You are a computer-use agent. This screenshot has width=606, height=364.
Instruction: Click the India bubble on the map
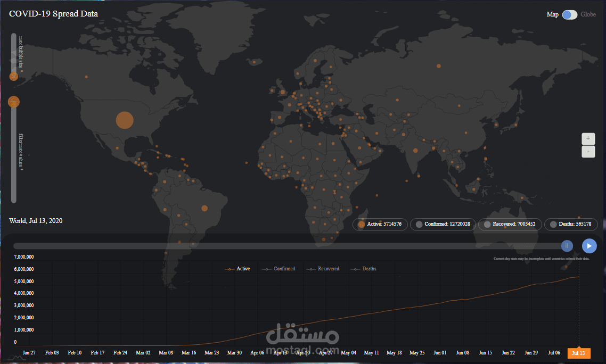pyautogui.click(x=415, y=151)
